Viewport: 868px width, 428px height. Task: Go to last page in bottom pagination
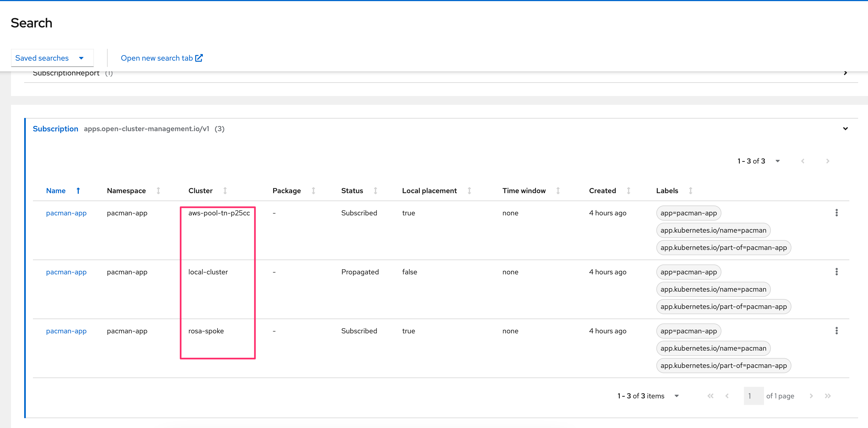coord(828,396)
